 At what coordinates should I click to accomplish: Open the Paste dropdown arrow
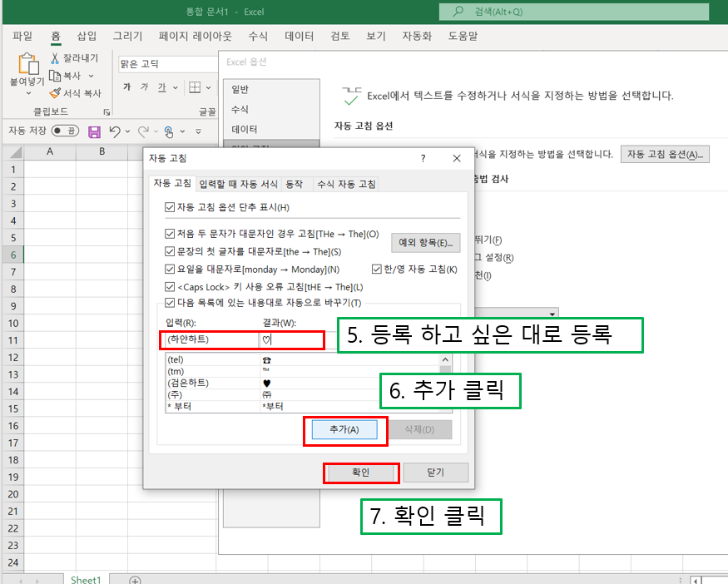tap(28, 93)
